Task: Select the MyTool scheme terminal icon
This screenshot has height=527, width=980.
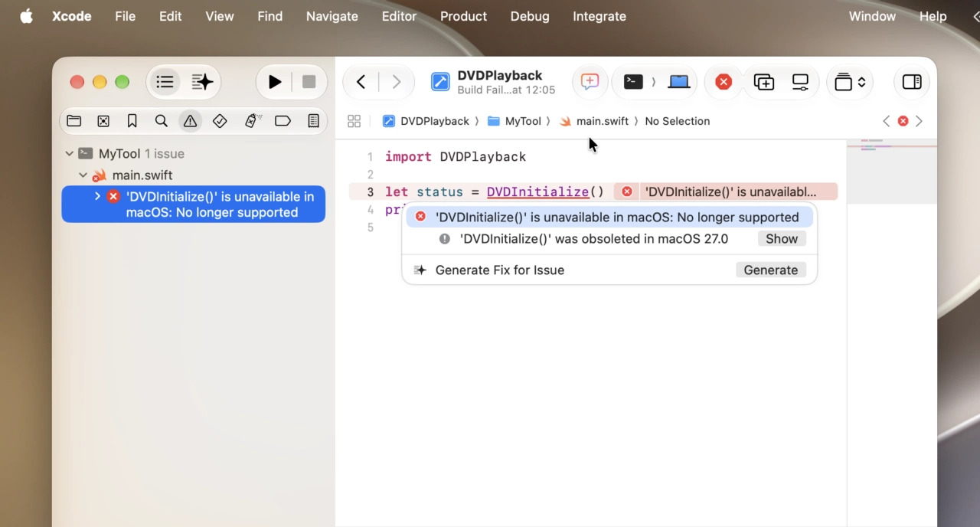Action: coord(633,82)
